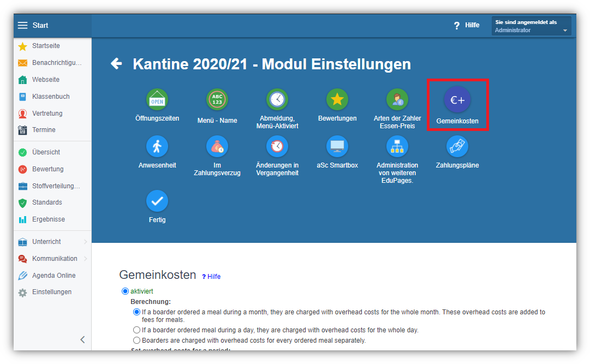Image resolution: width=590 pixels, height=364 pixels.
Task: Select overhead costs for every ordered meal option
Action: point(136,341)
